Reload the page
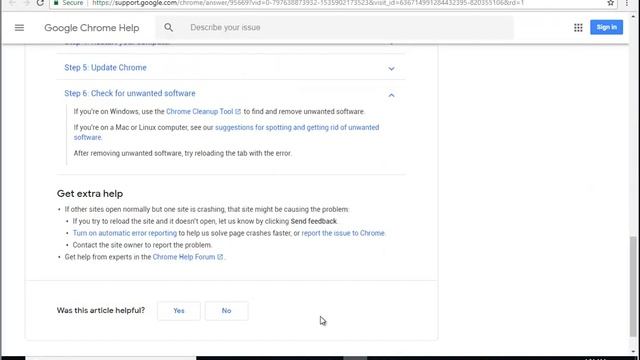Screen dimensions: 640x360 click(x=40, y=3)
